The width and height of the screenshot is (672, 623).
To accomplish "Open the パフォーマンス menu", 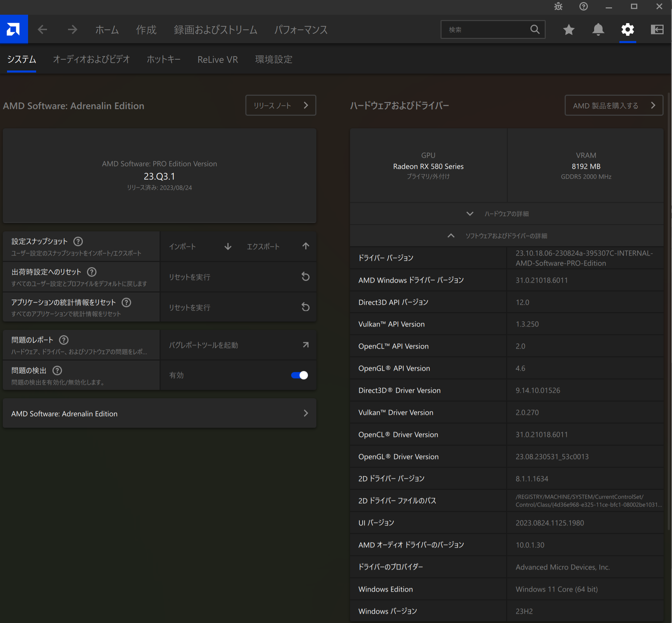I will pyautogui.click(x=301, y=30).
